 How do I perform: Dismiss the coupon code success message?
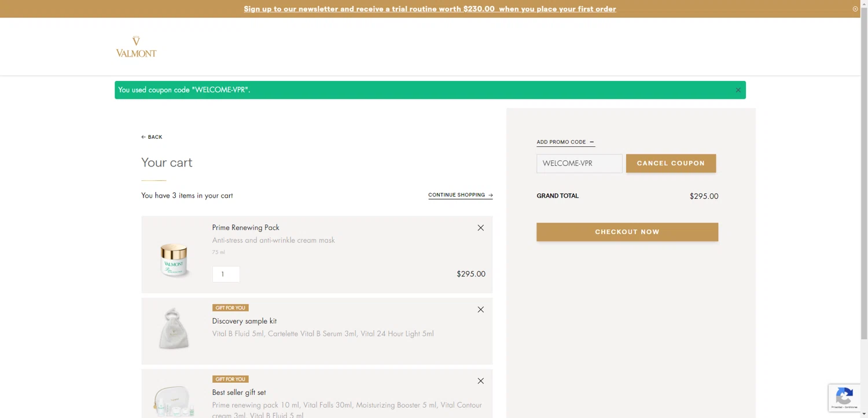click(738, 90)
